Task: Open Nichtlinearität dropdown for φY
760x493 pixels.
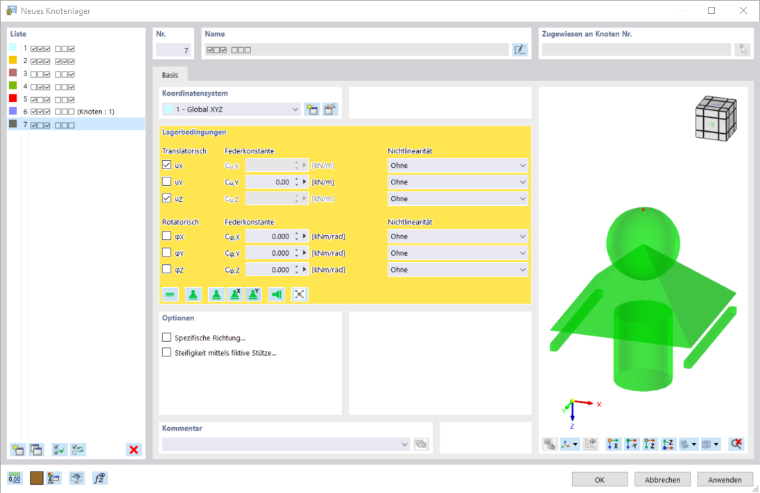Action: pos(458,253)
